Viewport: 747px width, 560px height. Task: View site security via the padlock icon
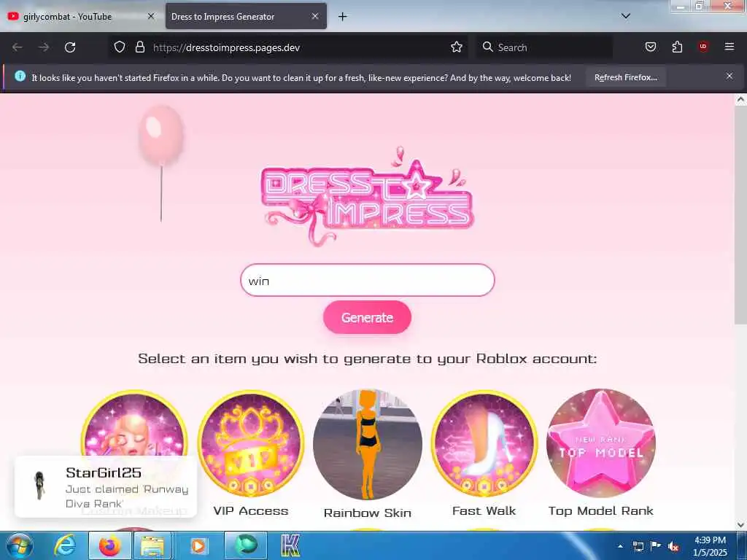point(139,47)
